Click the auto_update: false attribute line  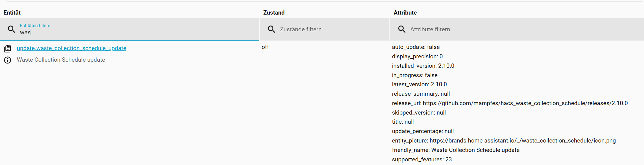point(416,47)
